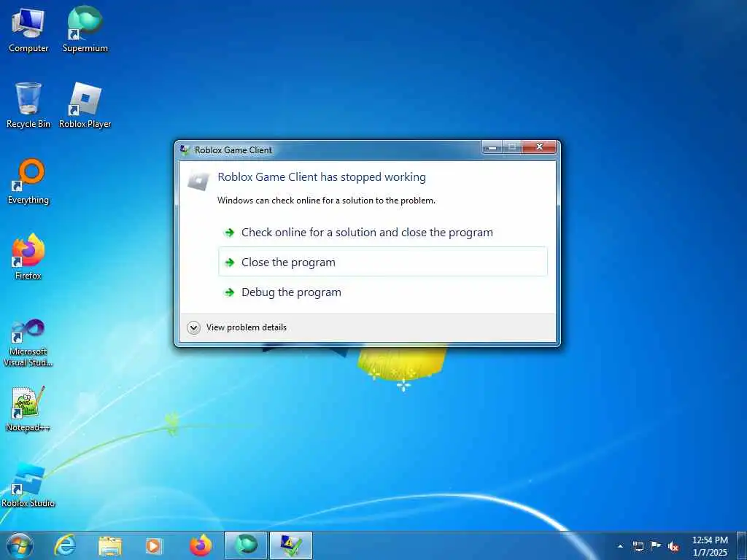The height and width of the screenshot is (560, 747).
Task: Click the green arrow beside Debug the program
Action: (x=230, y=292)
